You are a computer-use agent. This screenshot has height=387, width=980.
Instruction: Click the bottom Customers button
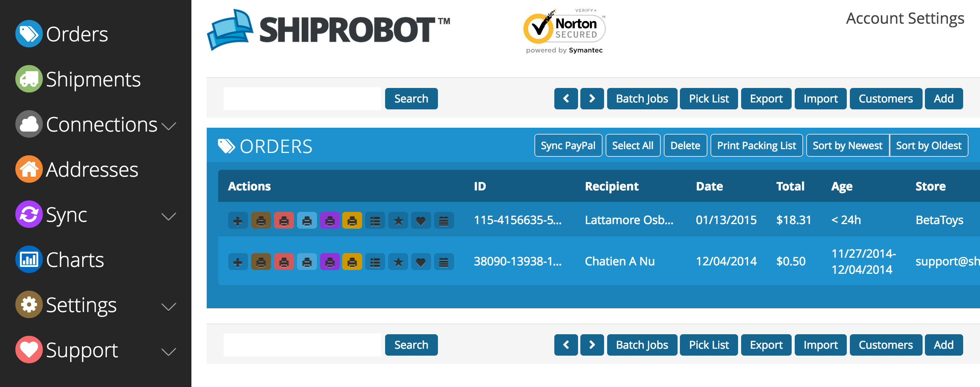(886, 345)
